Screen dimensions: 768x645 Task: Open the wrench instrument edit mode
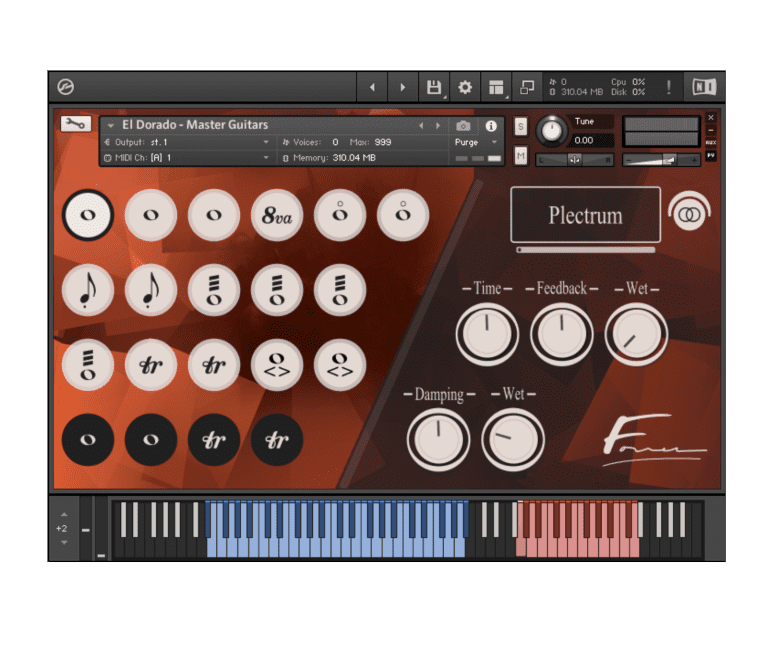(75, 124)
